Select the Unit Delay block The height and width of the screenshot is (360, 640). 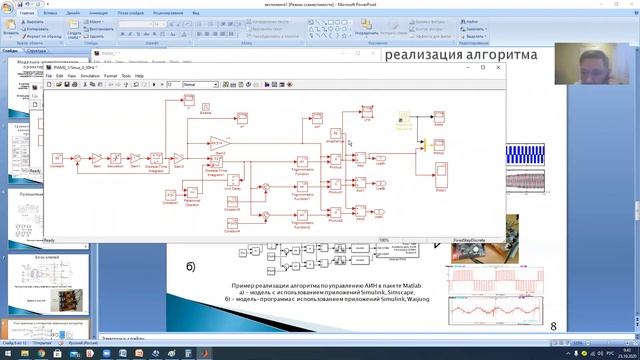click(233, 180)
